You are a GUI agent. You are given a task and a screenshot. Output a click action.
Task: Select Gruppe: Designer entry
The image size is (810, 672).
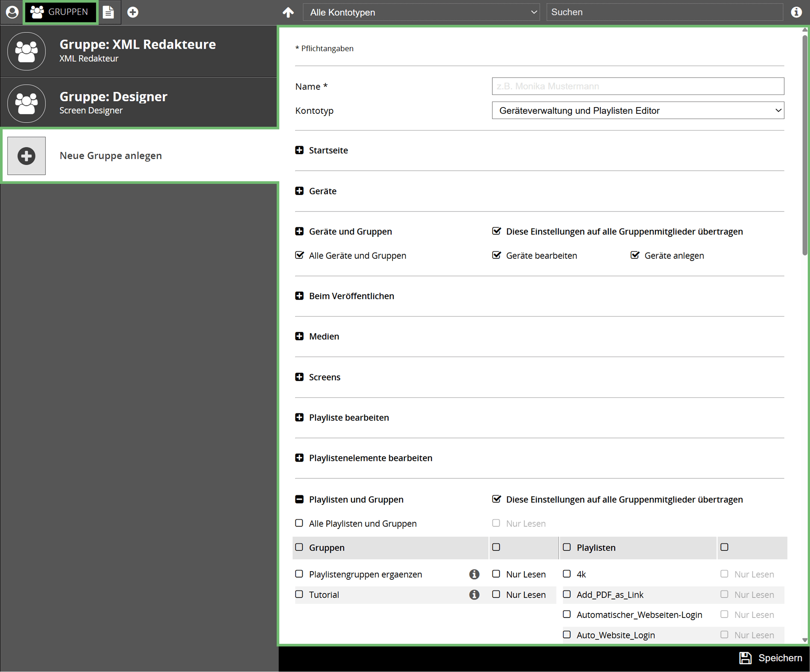click(138, 103)
